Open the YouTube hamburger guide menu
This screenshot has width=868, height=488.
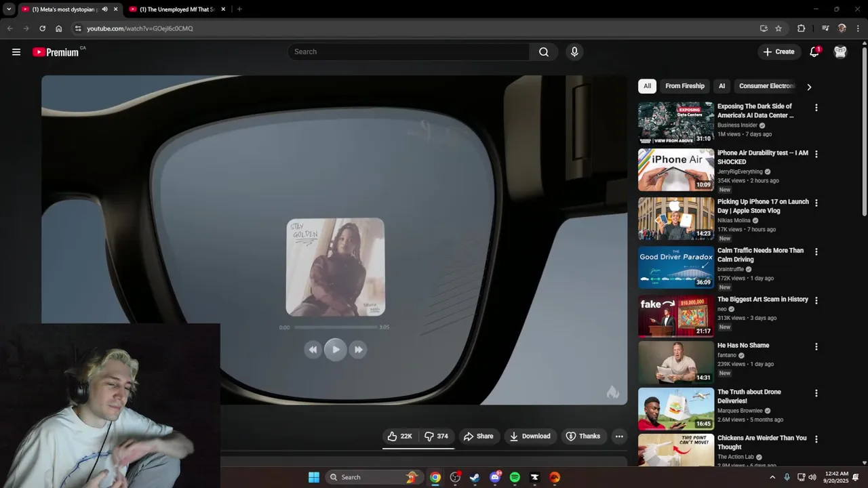tap(16, 52)
